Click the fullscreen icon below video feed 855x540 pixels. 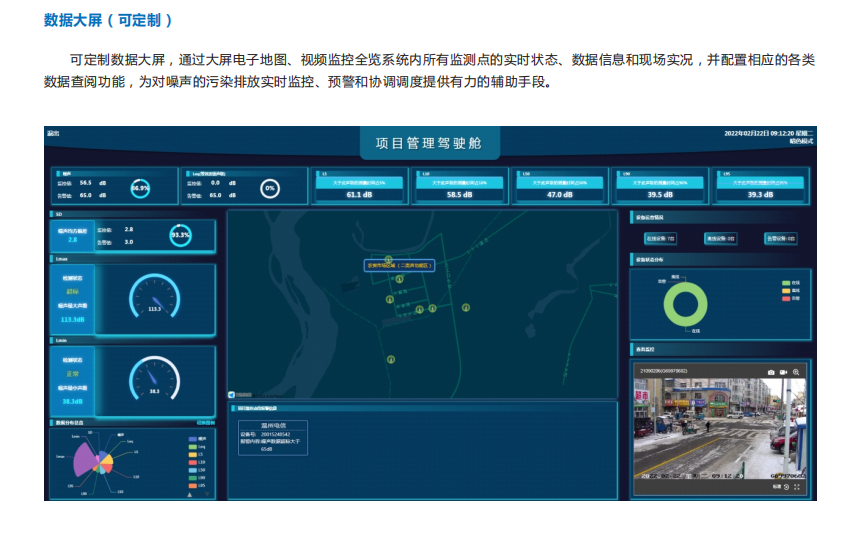(797, 487)
